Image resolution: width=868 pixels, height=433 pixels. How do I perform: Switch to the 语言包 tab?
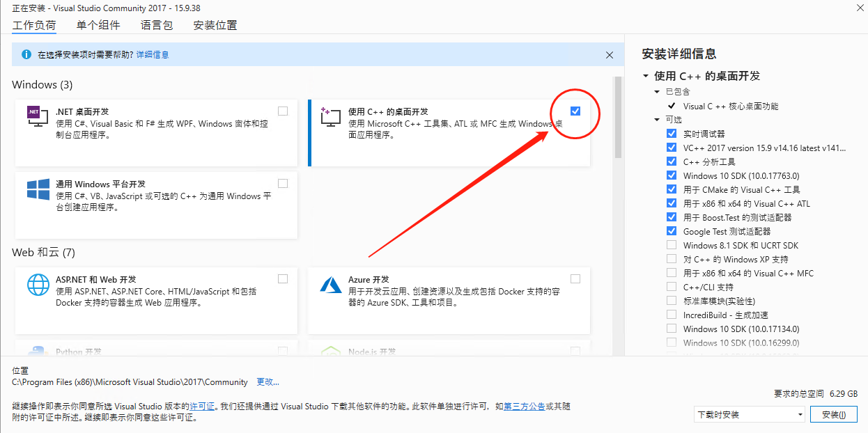tap(157, 25)
